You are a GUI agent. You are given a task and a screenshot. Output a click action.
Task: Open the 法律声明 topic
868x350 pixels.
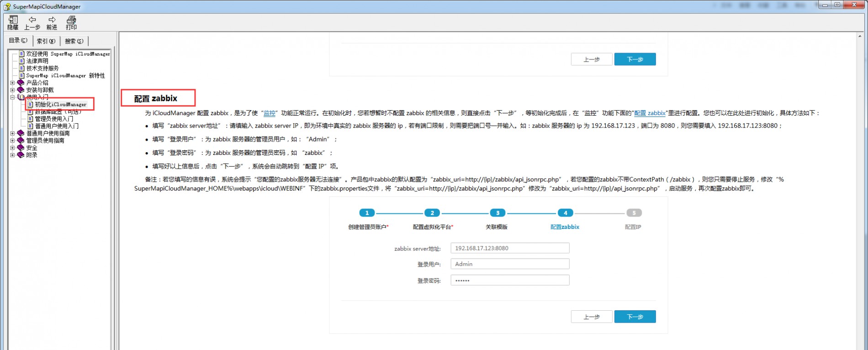[x=37, y=61]
